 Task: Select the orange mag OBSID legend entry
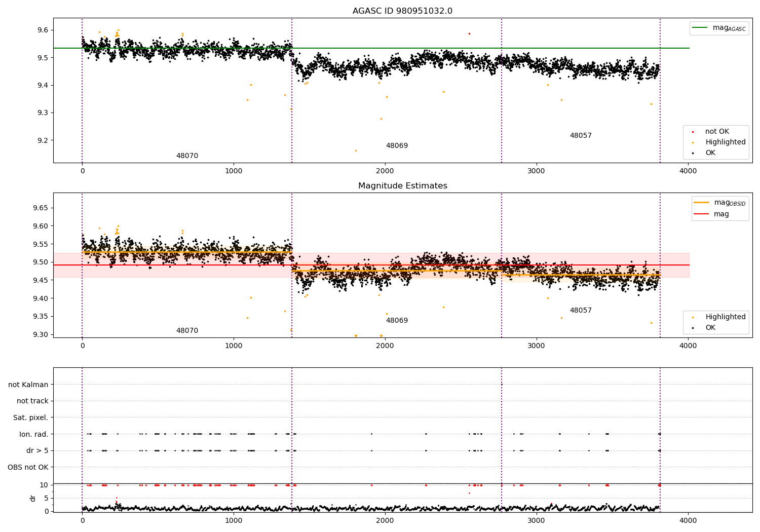[x=719, y=203]
